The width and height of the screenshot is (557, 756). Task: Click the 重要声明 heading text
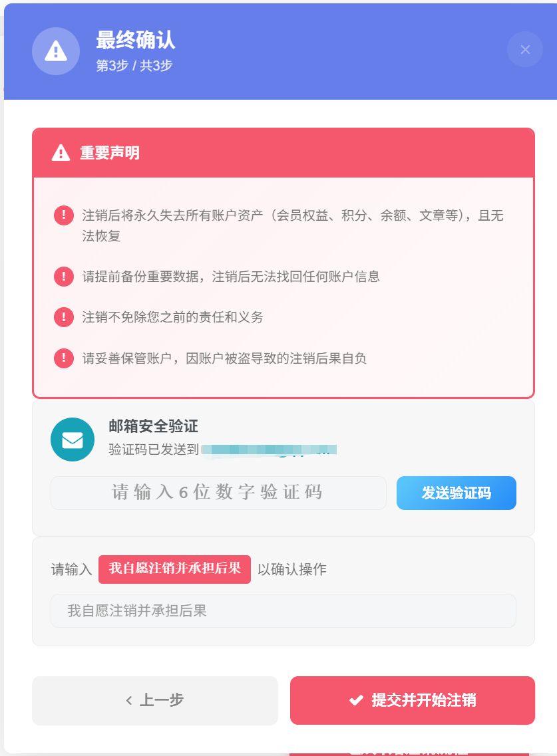110,153
